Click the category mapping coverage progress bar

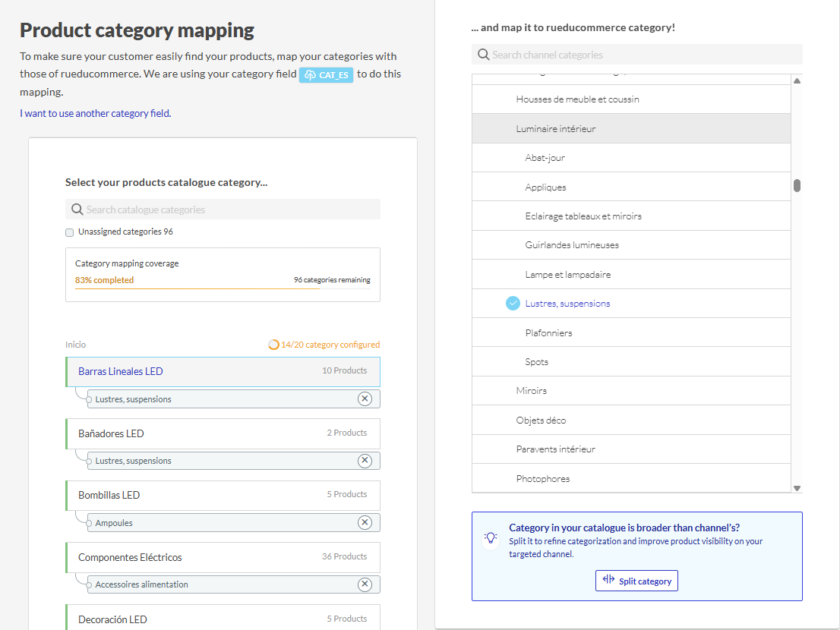[223, 288]
